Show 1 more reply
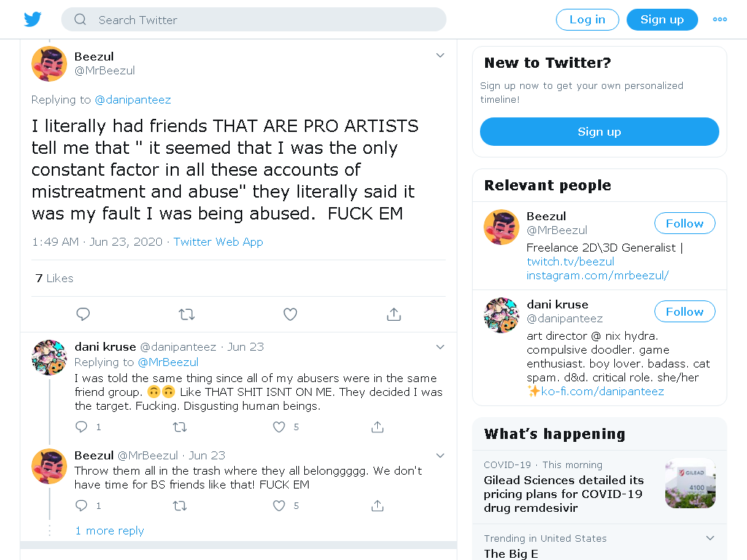Screen dimensions: 747x560 point(109,531)
